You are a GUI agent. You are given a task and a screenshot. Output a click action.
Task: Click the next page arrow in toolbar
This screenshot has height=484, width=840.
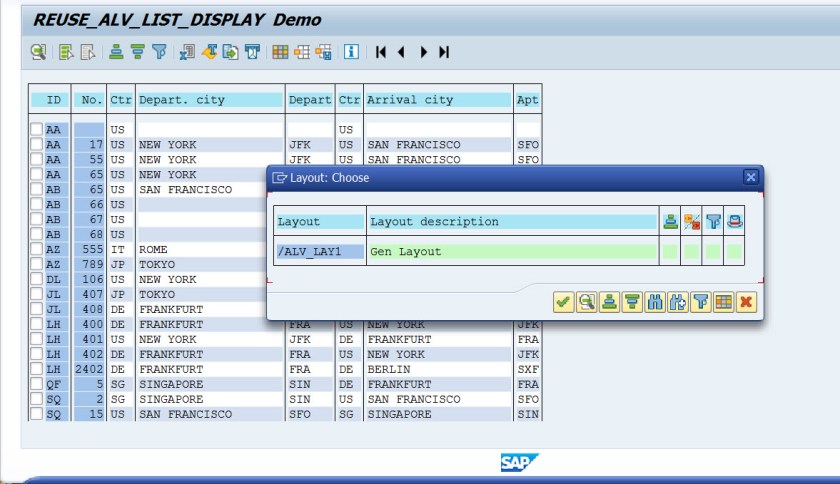(423, 52)
